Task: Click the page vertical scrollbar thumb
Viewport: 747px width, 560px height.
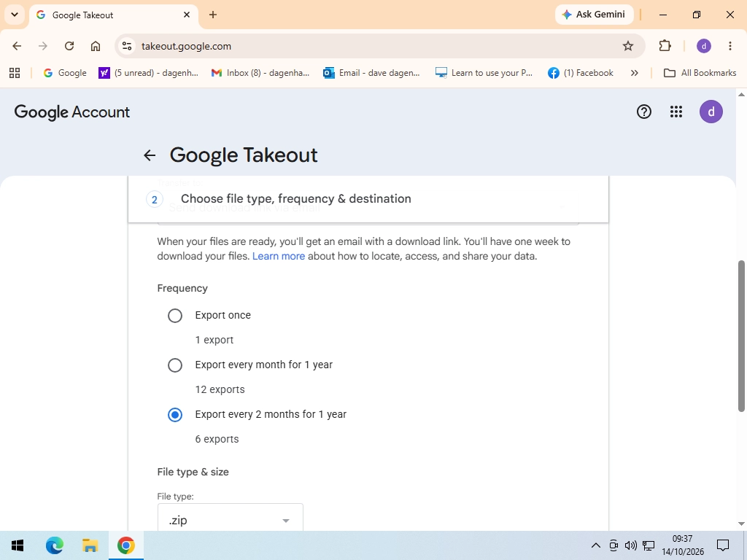Action: click(x=741, y=336)
